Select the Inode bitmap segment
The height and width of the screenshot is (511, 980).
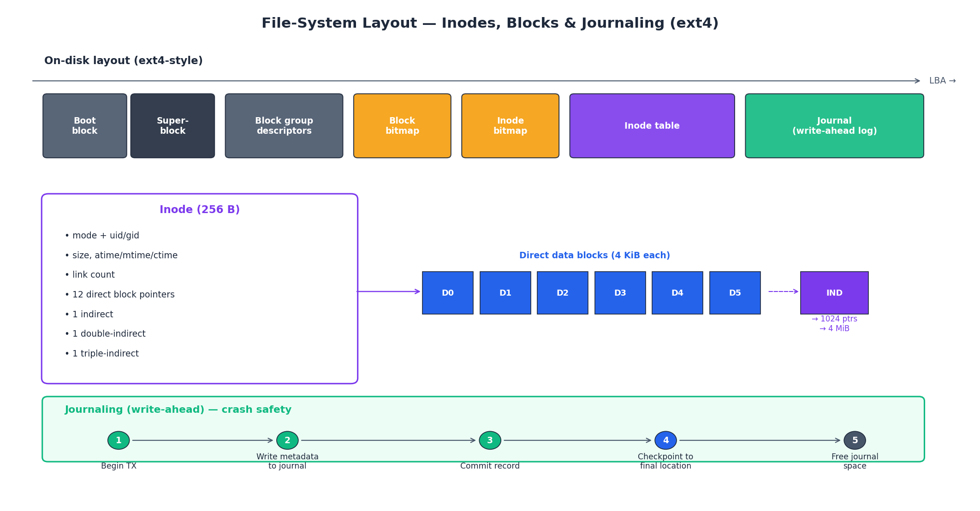(510, 125)
